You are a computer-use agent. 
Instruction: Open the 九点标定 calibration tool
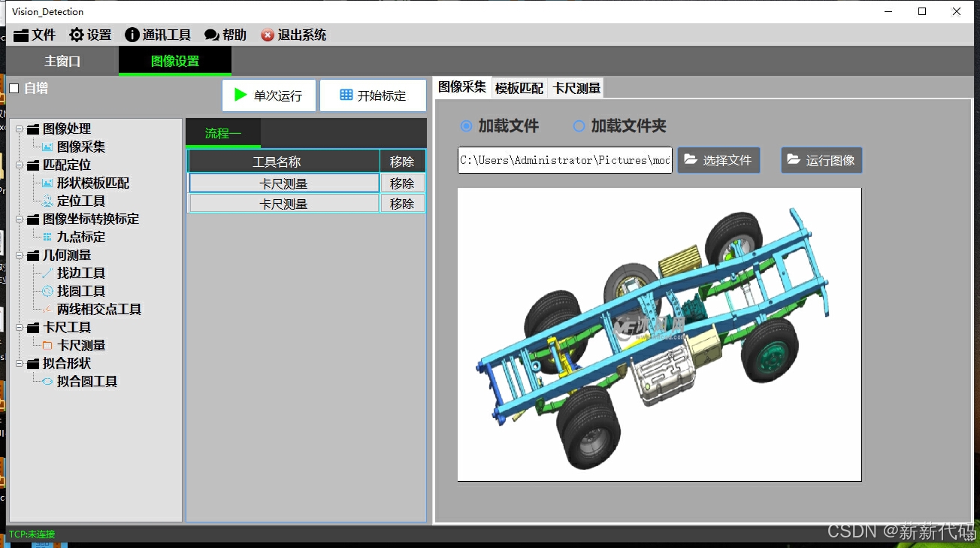tap(82, 237)
